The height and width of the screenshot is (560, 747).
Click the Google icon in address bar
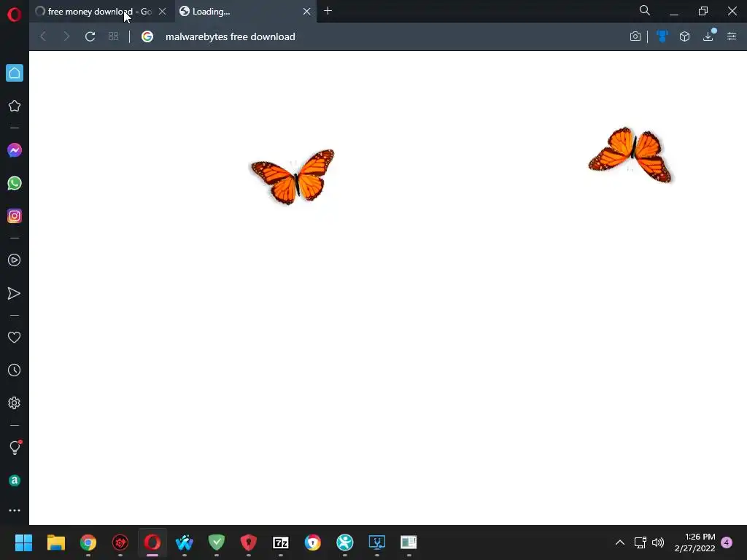tap(147, 36)
